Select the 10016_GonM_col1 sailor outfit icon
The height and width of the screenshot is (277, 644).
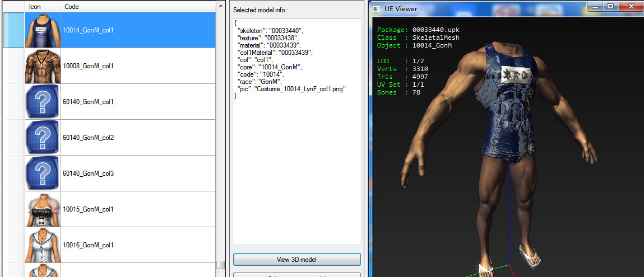click(43, 245)
